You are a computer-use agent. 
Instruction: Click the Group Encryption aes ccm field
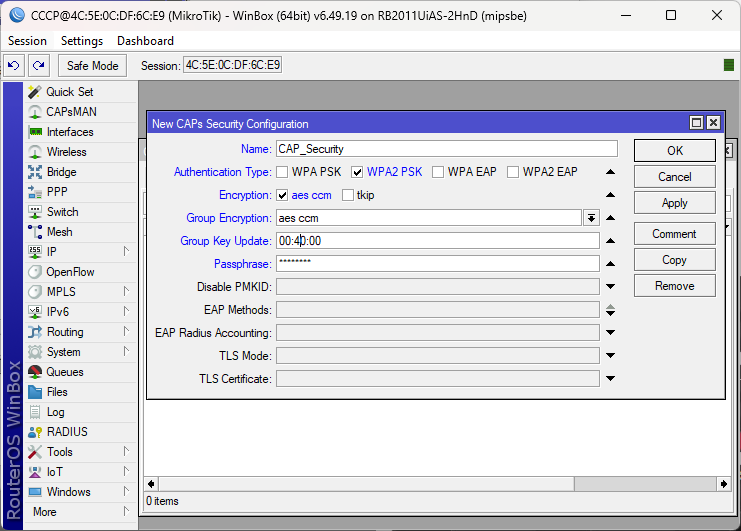(x=429, y=218)
